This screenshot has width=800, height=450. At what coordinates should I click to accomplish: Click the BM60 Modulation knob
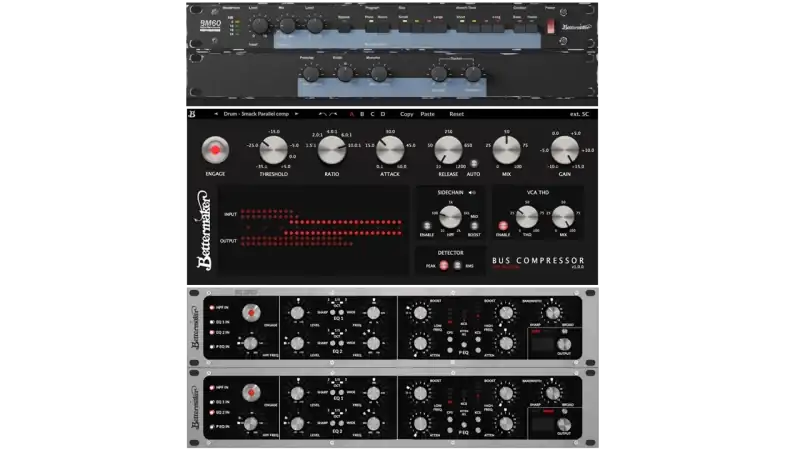[379, 73]
